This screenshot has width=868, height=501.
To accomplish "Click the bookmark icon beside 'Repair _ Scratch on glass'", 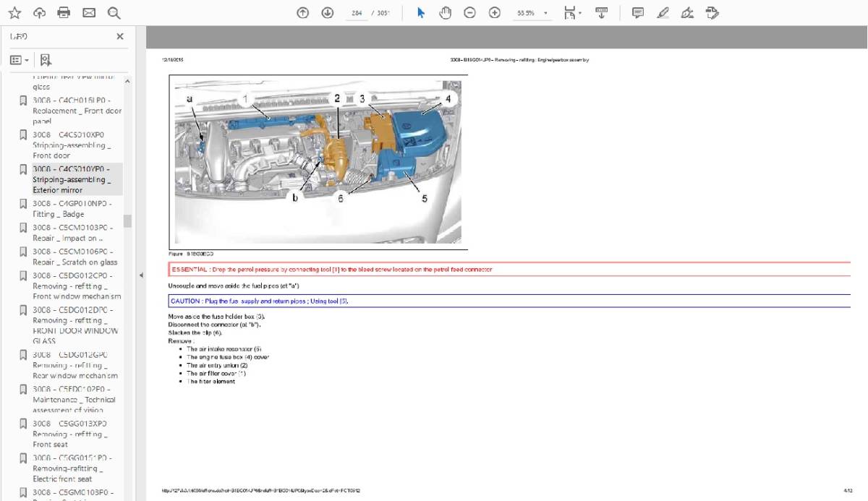I will [23, 252].
